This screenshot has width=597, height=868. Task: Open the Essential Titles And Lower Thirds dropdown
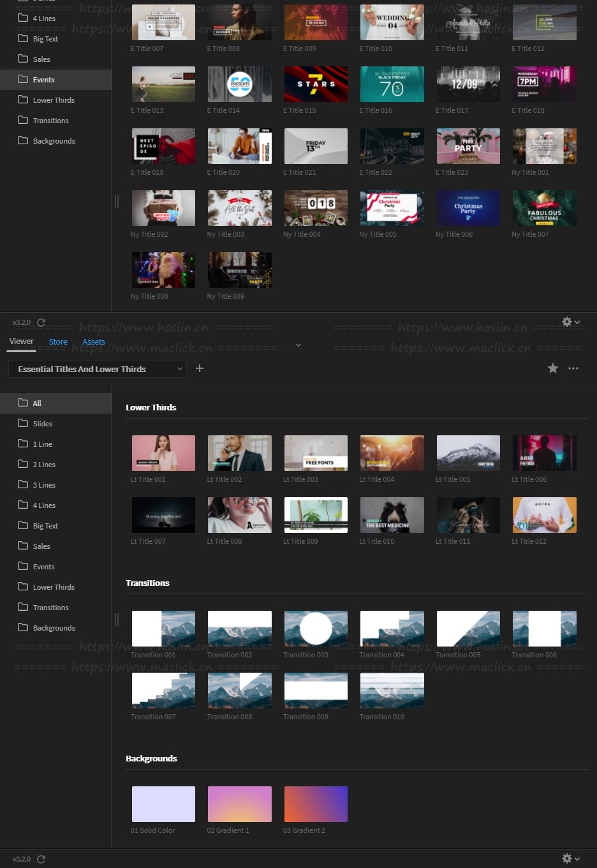click(x=98, y=369)
